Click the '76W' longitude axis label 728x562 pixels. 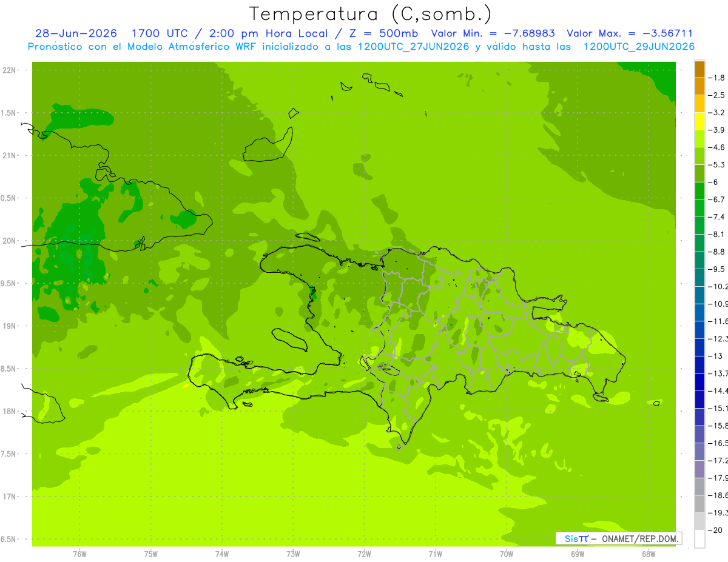click(79, 554)
